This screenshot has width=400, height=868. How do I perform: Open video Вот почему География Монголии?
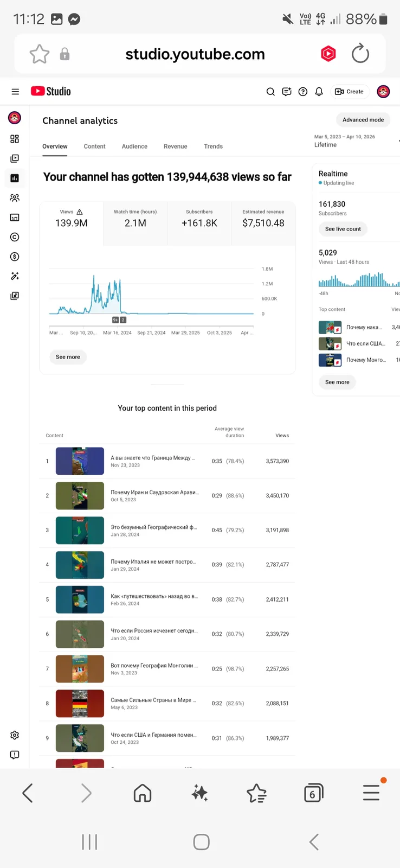154,666
